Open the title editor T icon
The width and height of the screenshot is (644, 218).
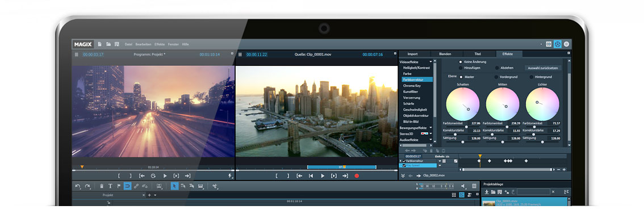tap(110, 186)
